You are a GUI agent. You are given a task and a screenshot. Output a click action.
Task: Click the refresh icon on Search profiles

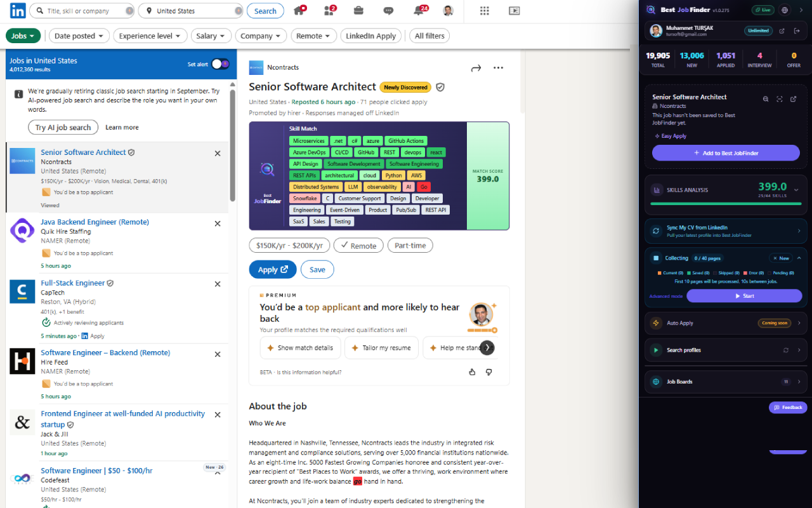786,350
